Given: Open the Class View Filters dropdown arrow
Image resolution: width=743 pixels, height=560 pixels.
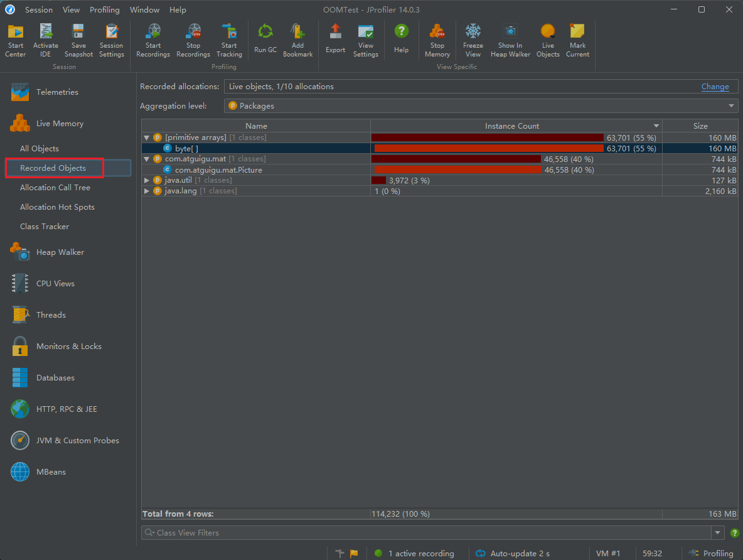Looking at the screenshot, I should (x=717, y=533).
